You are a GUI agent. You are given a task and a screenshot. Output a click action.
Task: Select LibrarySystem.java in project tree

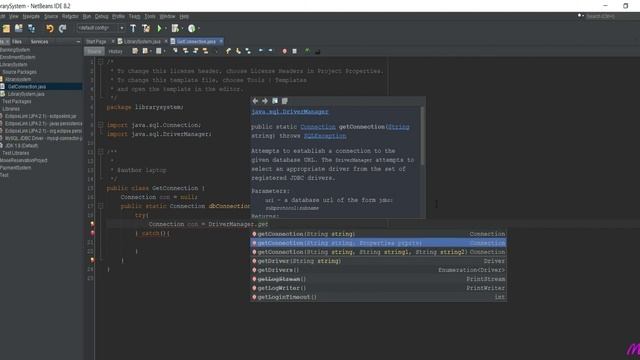point(26,94)
